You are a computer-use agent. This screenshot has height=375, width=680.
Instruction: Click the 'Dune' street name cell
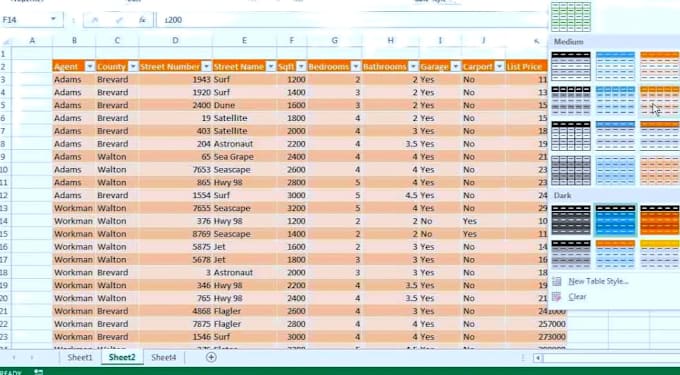(244, 105)
